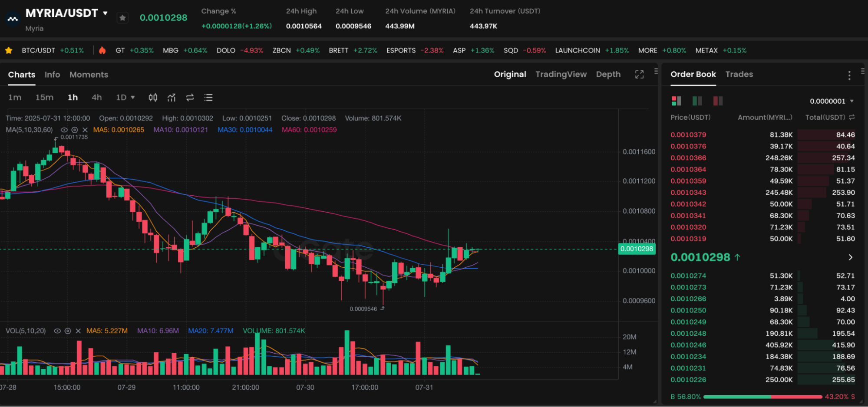
Task: Click the hot flame icon in ticker bar
Action: 102,50
